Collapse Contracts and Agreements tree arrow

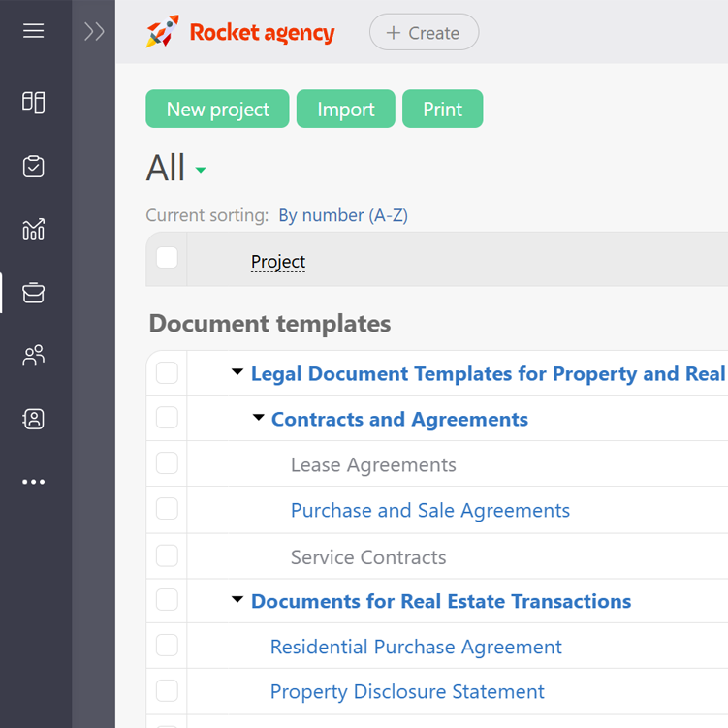[x=259, y=417]
